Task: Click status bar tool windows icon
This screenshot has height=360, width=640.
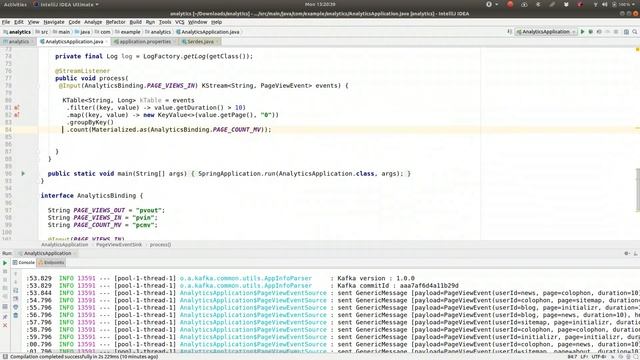Action: pyautogui.click(x=5, y=357)
